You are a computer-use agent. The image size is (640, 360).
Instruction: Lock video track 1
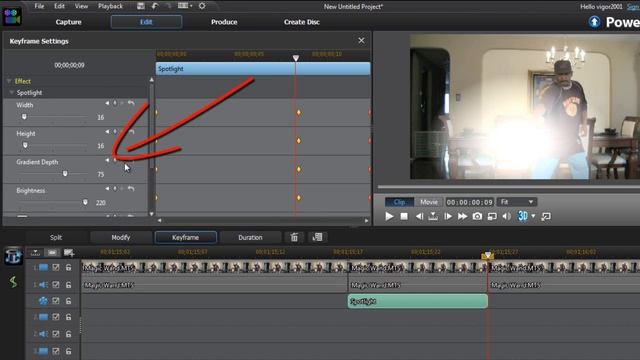pyautogui.click(x=69, y=267)
